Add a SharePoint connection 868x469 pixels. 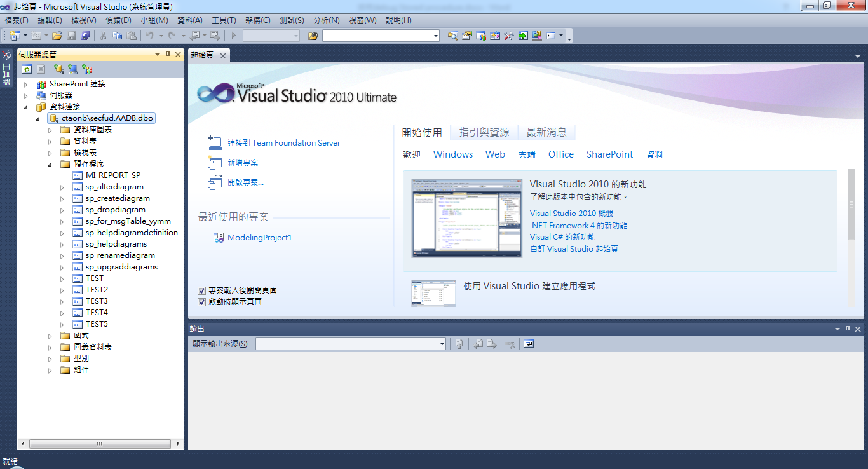pos(87,69)
